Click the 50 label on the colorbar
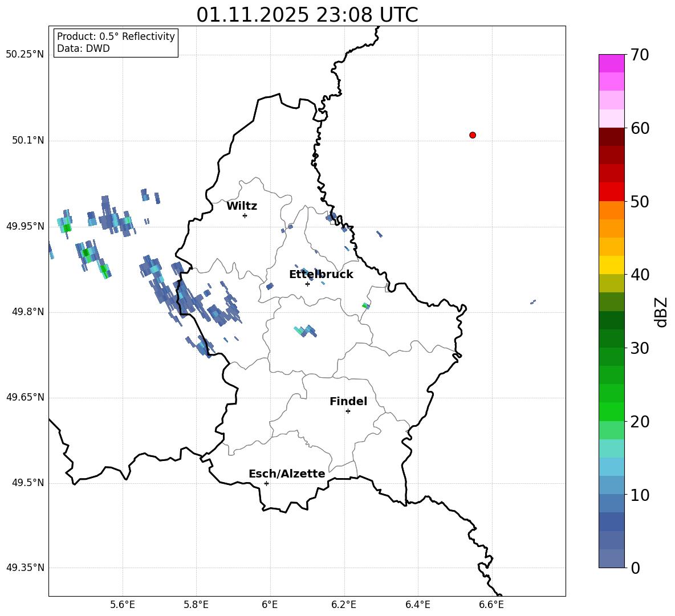This screenshot has width=675, height=616. 639,202
